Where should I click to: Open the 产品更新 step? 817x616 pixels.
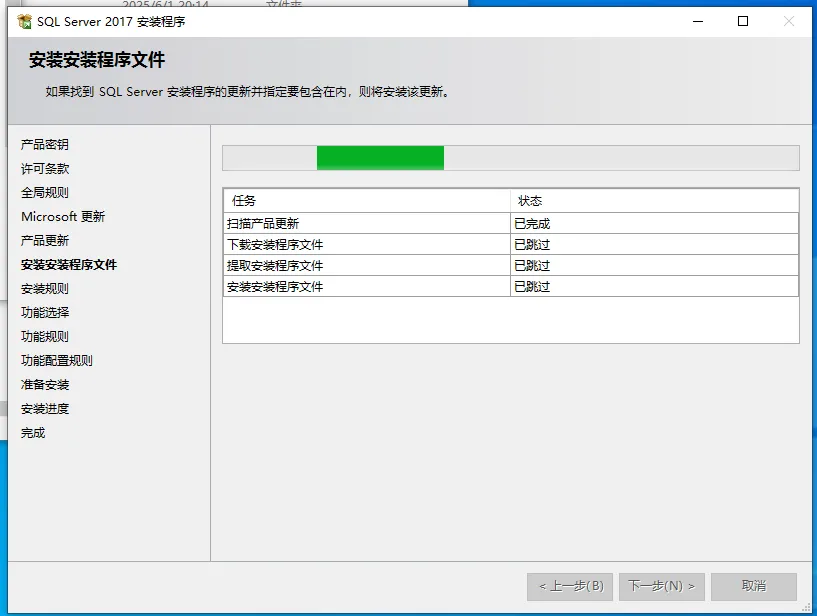coord(45,240)
